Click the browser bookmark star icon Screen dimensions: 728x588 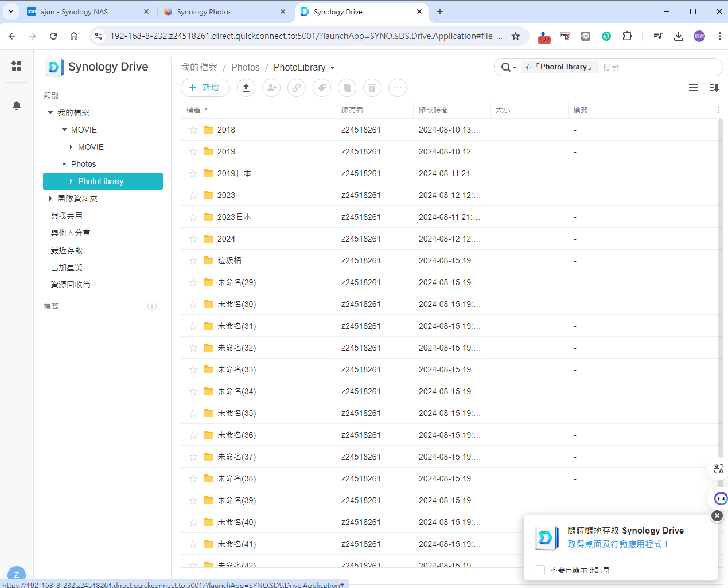516,36
